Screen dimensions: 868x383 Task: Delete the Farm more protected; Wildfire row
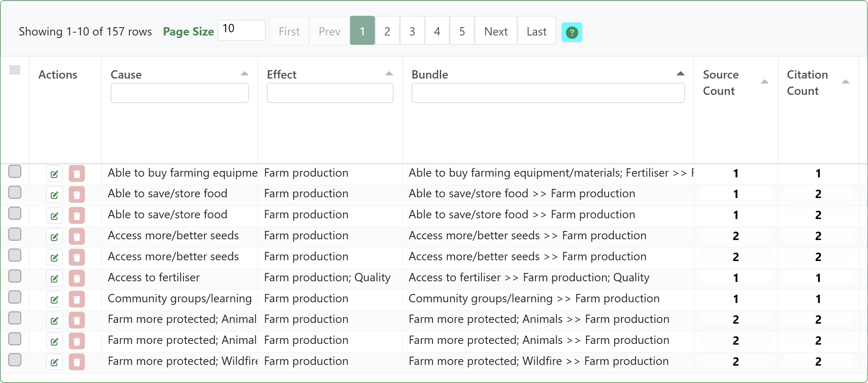pyautogui.click(x=77, y=362)
